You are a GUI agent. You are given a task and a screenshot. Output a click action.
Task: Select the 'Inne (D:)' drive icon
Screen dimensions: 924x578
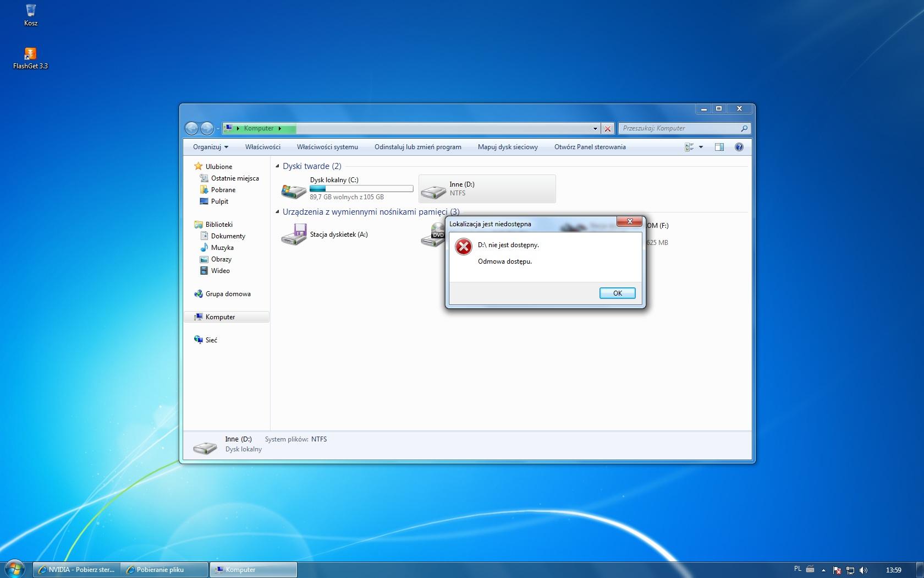pos(433,190)
